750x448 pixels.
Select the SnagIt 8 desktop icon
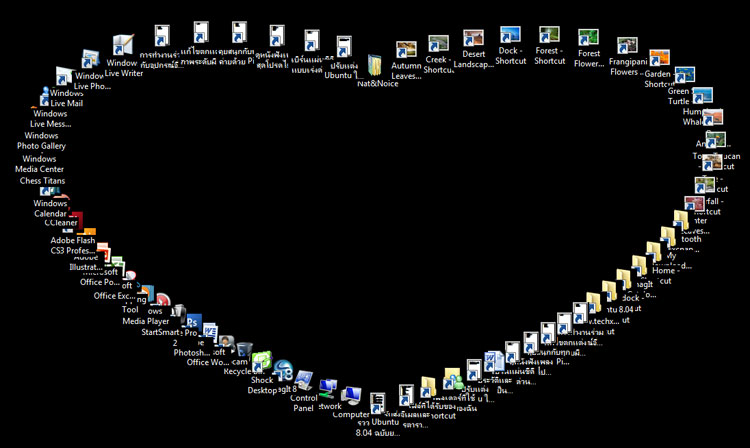pos(283,371)
